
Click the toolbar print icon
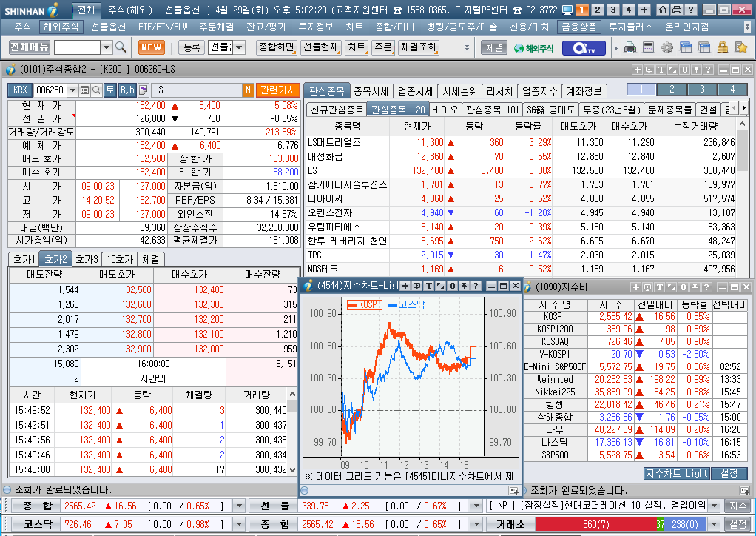pyautogui.click(x=630, y=47)
